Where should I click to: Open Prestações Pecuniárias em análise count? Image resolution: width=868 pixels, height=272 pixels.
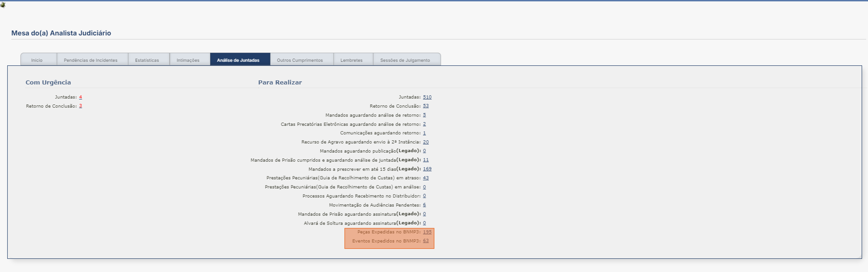424,187
